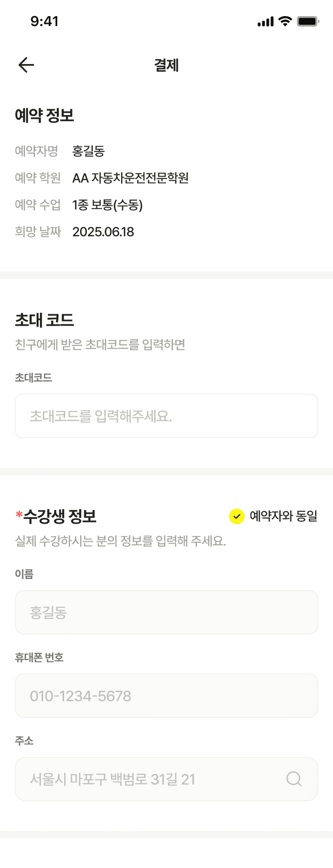This screenshot has height=868, width=333.
Task: Tap the cellular signal icon
Action: (264, 21)
